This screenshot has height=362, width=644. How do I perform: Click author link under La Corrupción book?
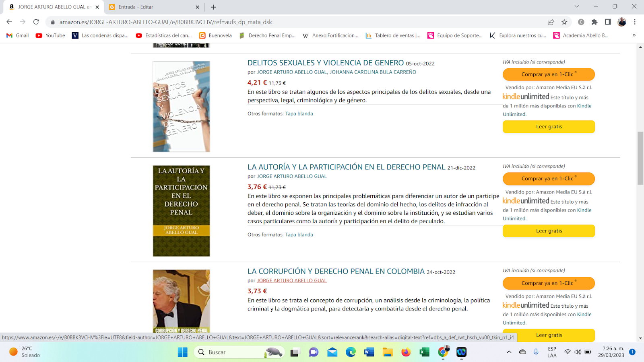click(x=292, y=280)
